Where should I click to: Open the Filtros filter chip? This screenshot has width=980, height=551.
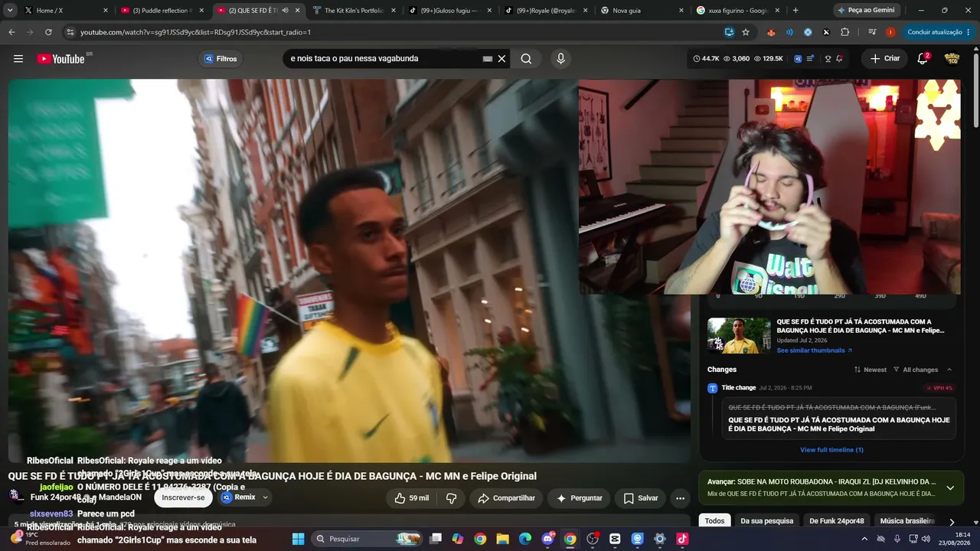[x=220, y=59]
